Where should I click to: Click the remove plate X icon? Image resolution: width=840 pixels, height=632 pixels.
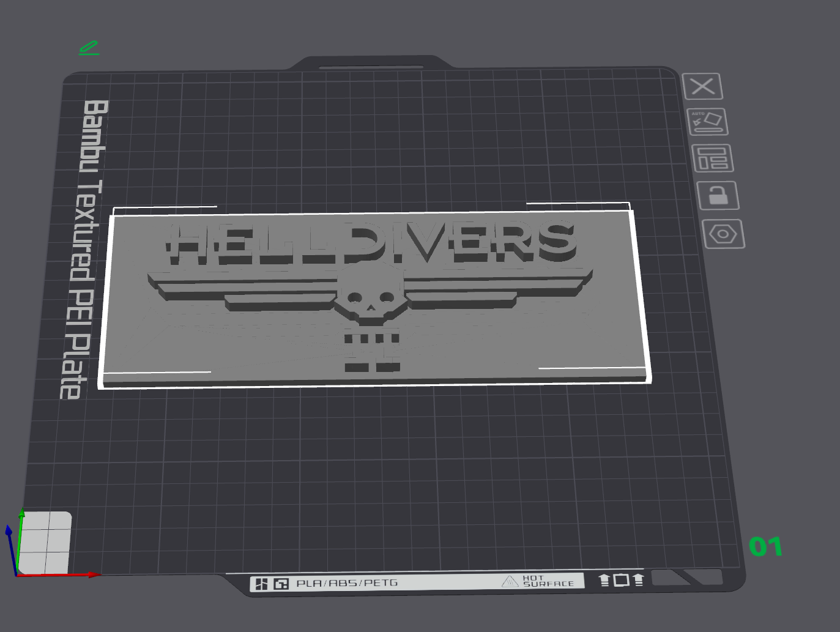702,86
